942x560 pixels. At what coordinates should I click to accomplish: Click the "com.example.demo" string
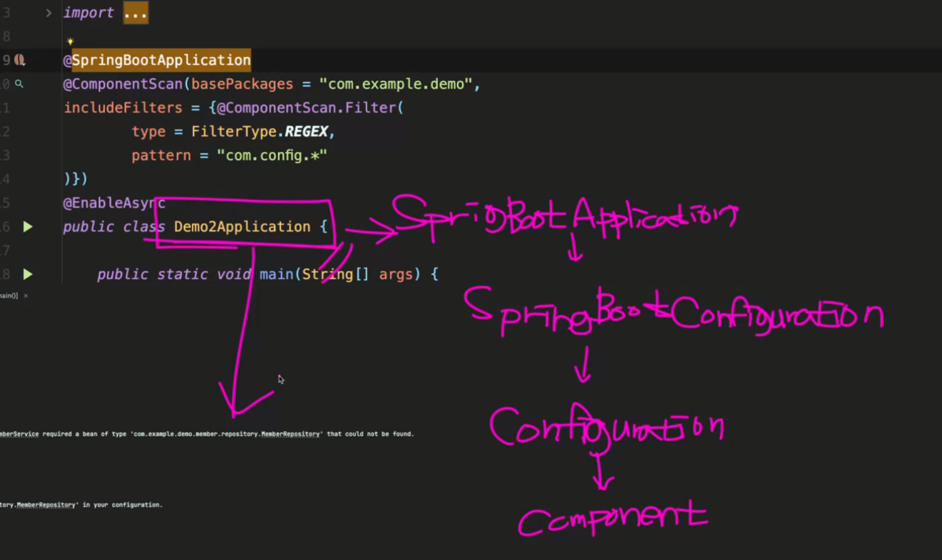396,84
